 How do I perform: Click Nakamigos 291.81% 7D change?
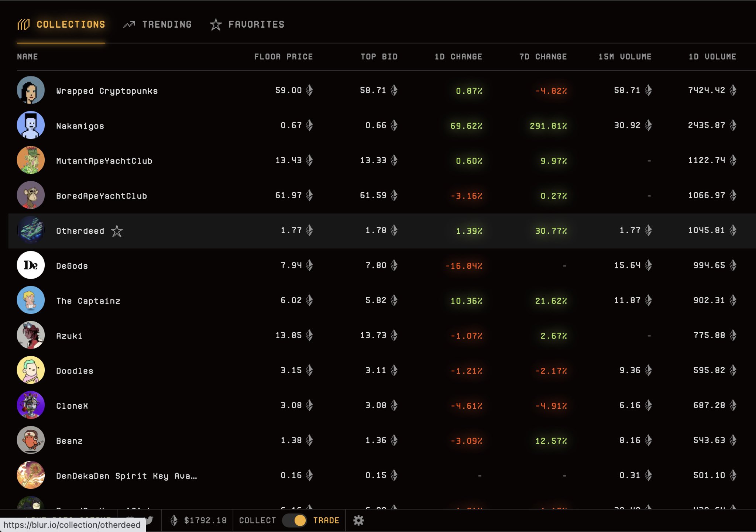click(x=548, y=126)
